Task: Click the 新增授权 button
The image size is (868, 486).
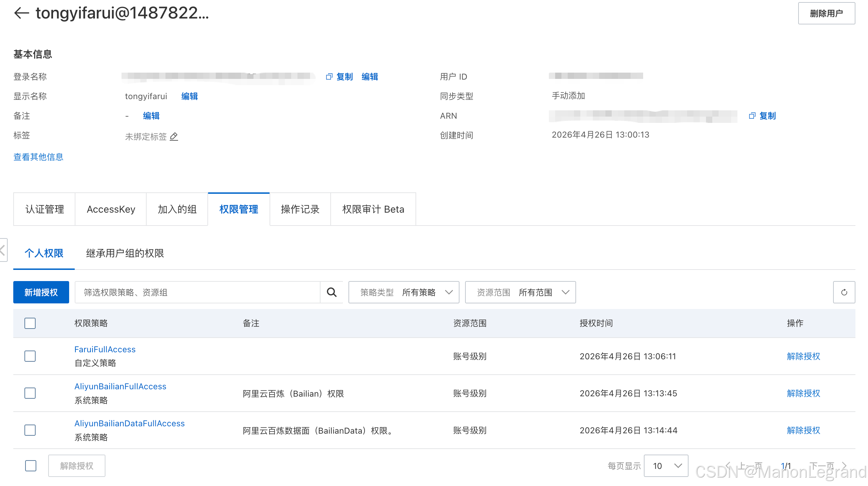Action: pyautogui.click(x=41, y=292)
